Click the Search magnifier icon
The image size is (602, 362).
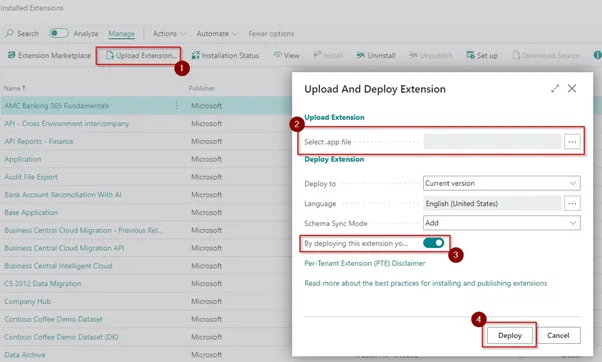click(9, 33)
